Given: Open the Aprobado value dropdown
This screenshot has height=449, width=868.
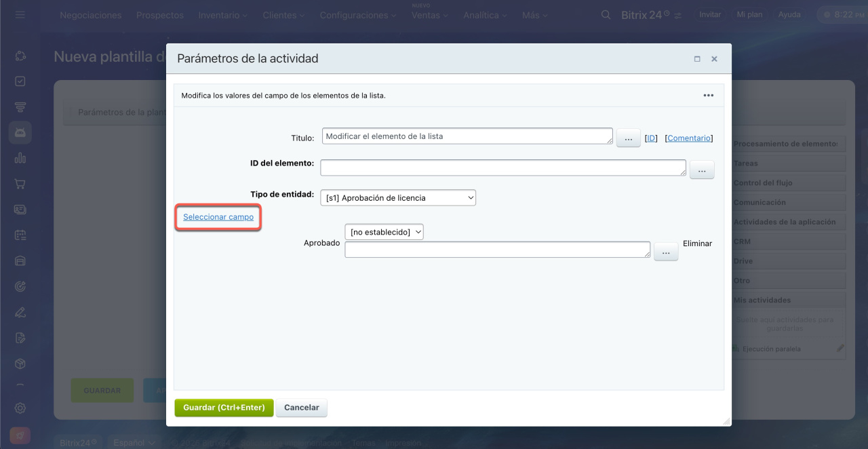Looking at the screenshot, I should [384, 232].
